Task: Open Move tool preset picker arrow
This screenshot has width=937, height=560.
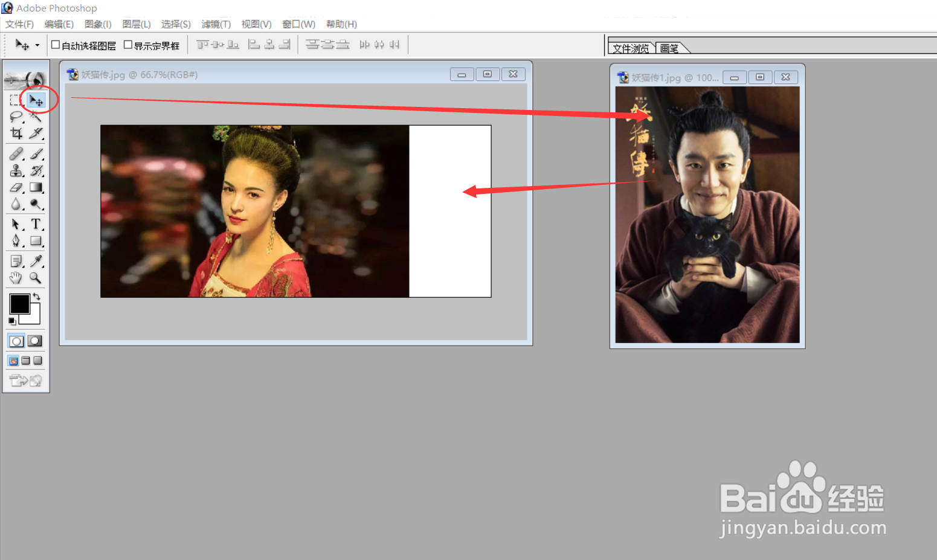Action: click(x=37, y=45)
